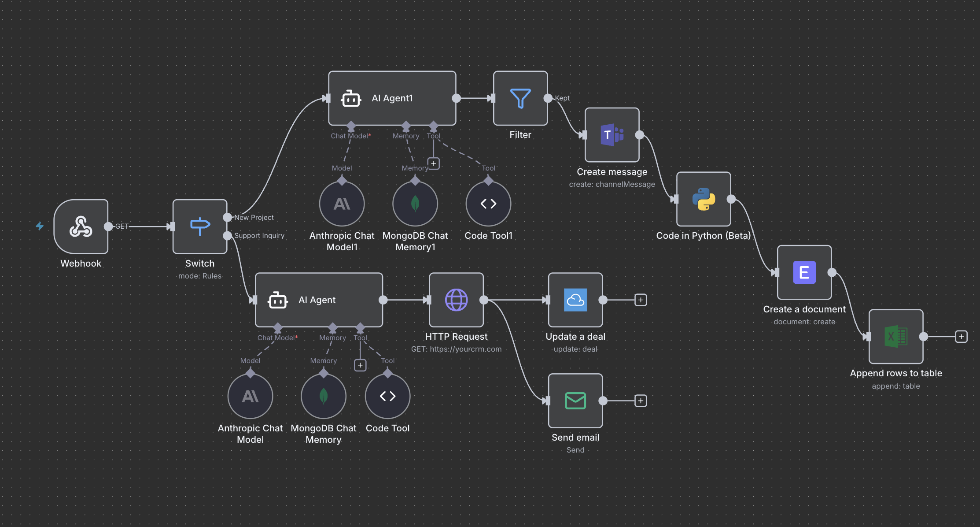Viewport: 980px width, 527px height.
Task: Open the HTTP Request node
Action: (456, 300)
